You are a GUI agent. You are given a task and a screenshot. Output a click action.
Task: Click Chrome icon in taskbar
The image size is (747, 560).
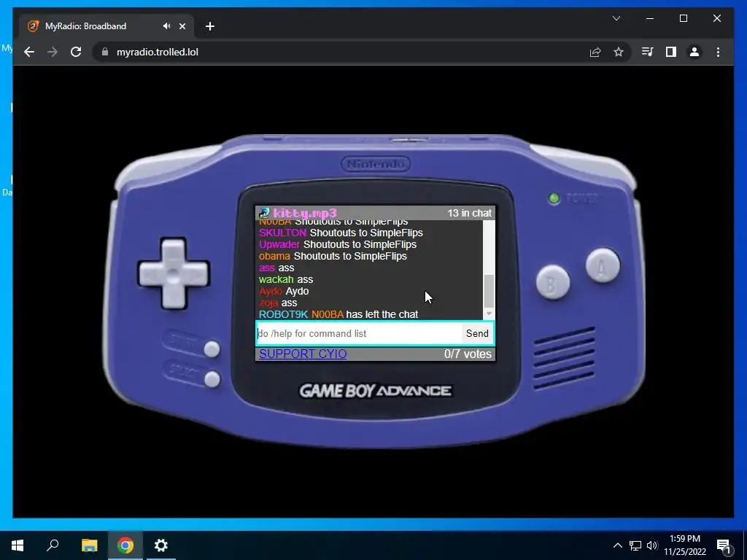pos(125,545)
